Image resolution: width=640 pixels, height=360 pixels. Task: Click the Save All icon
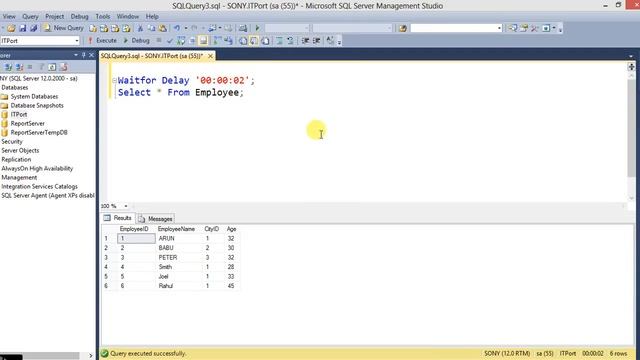(33, 28)
